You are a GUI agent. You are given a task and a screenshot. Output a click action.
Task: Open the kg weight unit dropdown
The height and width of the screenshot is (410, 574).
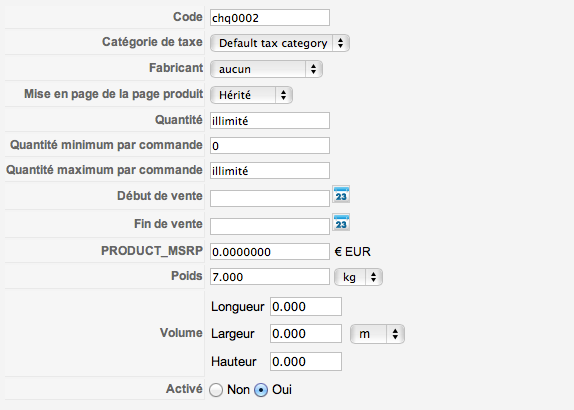coord(359,277)
